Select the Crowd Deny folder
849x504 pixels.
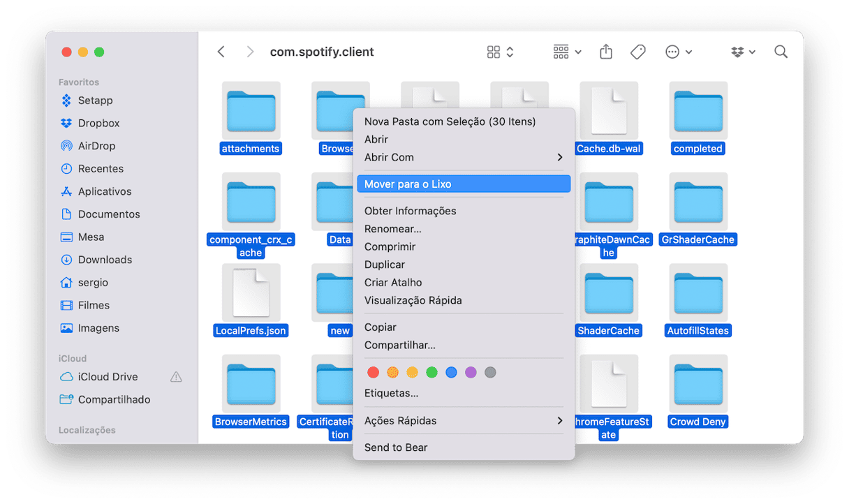click(x=698, y=391)
